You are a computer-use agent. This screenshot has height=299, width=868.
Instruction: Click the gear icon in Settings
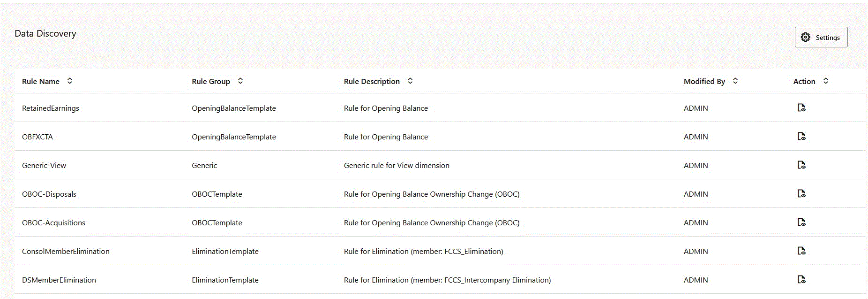click(x=806, y=37)
